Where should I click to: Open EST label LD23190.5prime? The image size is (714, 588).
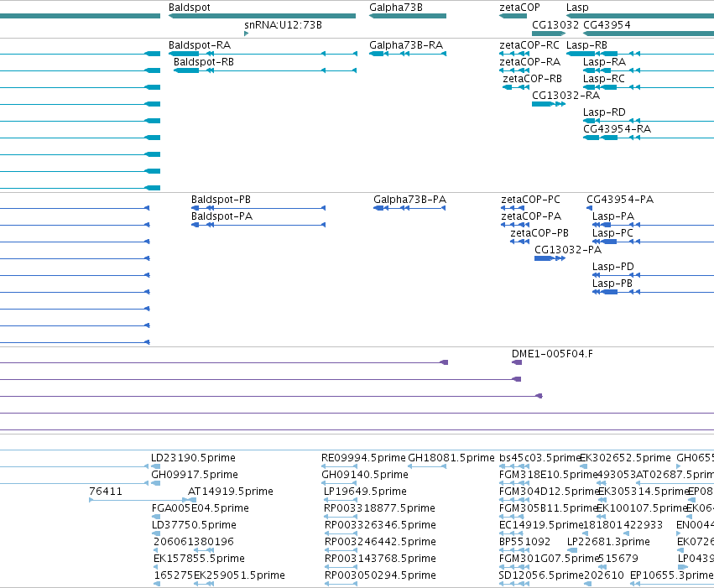pyautogui.click(x=193, y=458)
